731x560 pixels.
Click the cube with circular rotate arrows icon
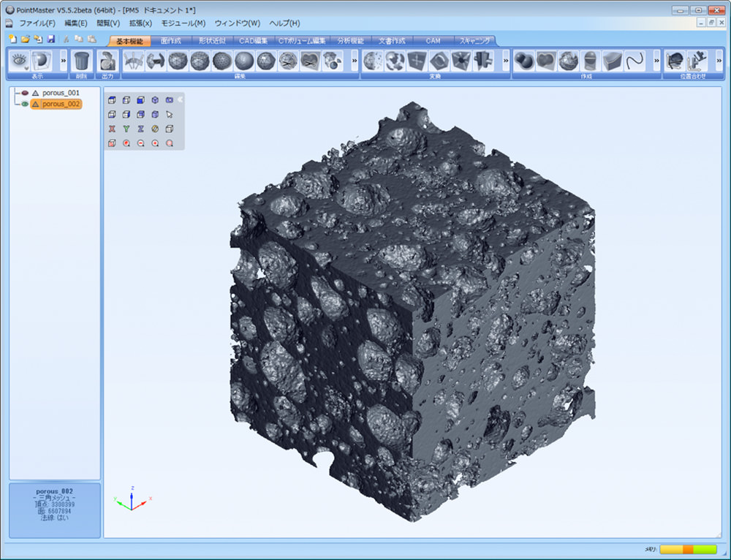tap(439, 61)
